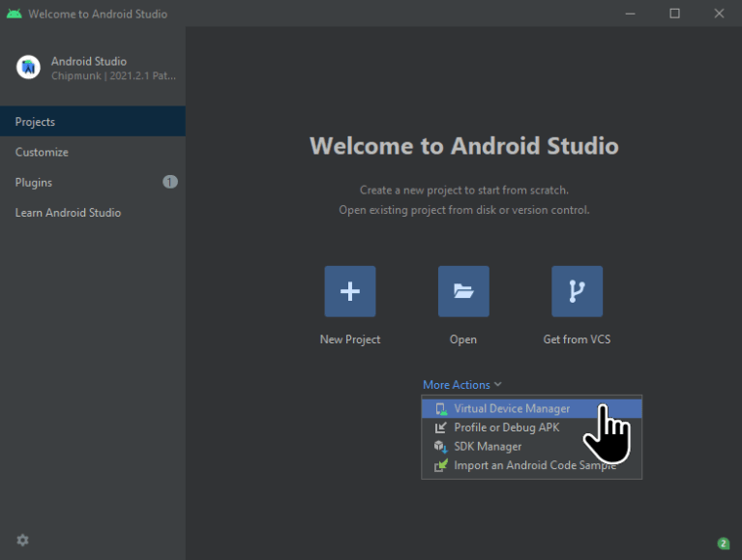Click 'Create a new project' description text
The image size is (742, 560).
(464, 191)
